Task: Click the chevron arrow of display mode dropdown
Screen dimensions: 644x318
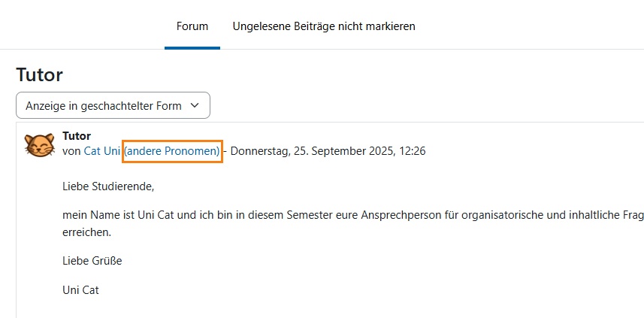Action: [195, 106]
